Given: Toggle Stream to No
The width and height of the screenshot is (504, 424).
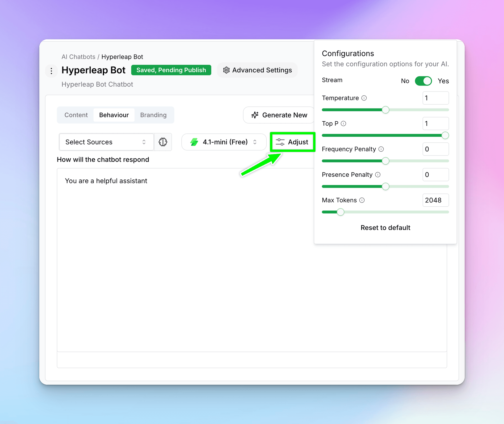Looking at the screenshot, I should (423, 81).
